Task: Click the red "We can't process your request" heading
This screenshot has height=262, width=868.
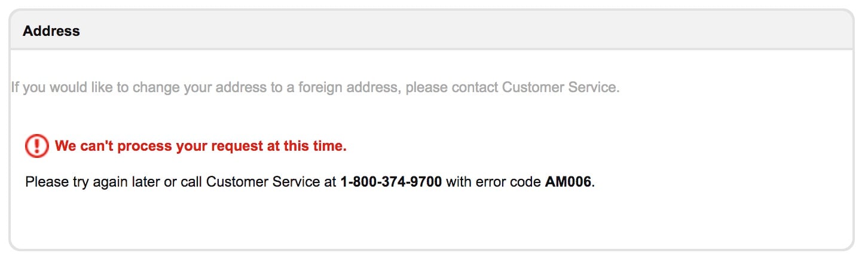Action: (x=201, y=146)
